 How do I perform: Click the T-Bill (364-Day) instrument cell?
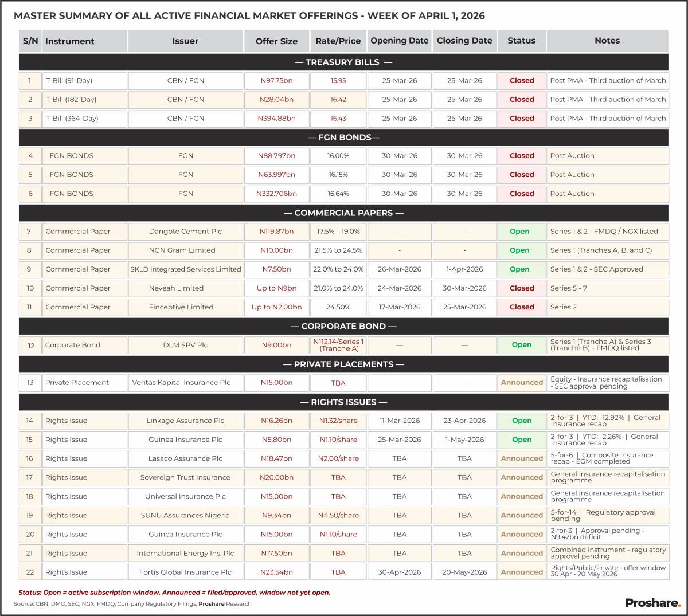coord(85,119)
